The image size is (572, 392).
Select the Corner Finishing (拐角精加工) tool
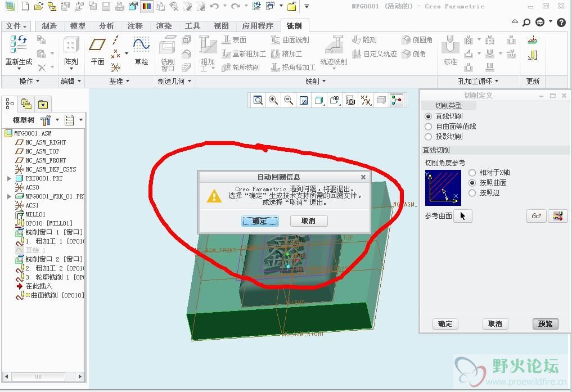pyautogui.click(x=293, y=67)
